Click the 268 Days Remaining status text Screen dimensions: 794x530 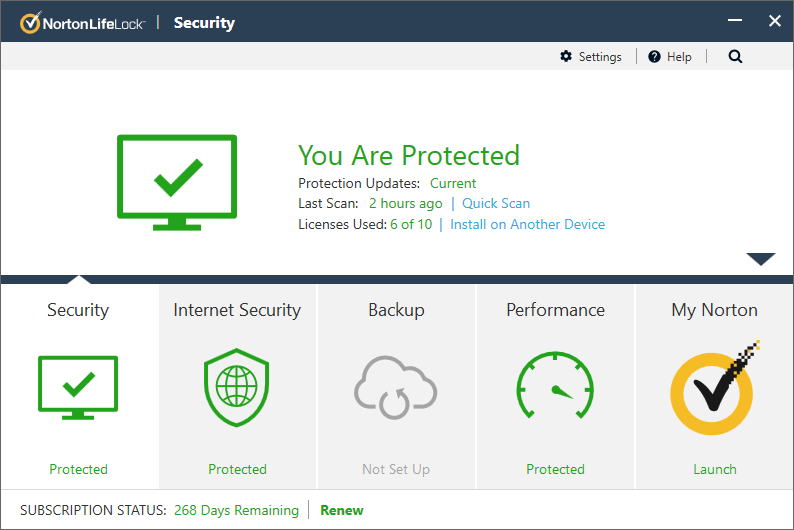click(236, 510)
